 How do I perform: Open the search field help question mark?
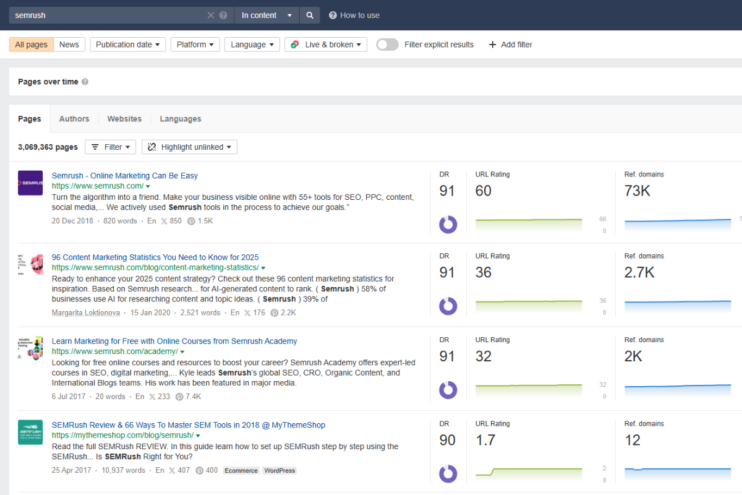(223, 15)
